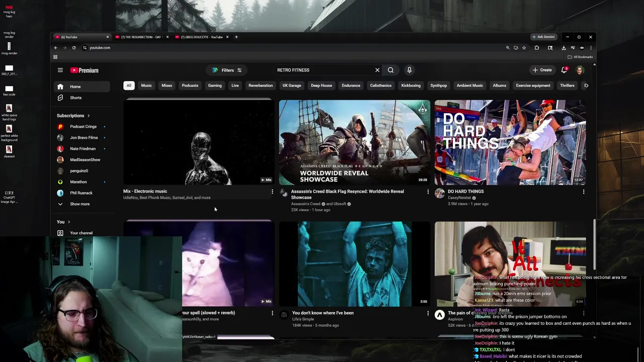Select the Music filter chip
The height and width of the screenshot is (362, 644).
(146, 85)
